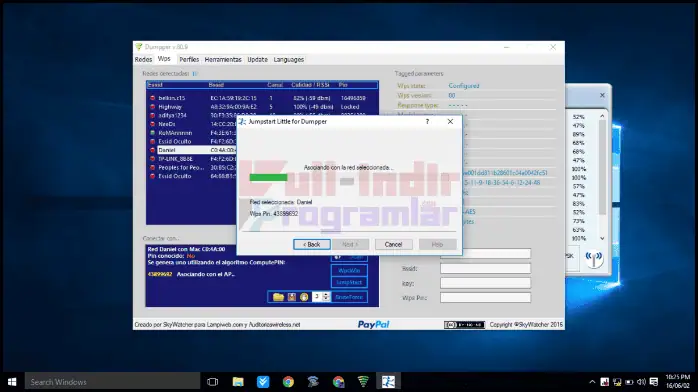
Task: Open the folder icon in the Dumpper toolbar
Action: (278, 297)
